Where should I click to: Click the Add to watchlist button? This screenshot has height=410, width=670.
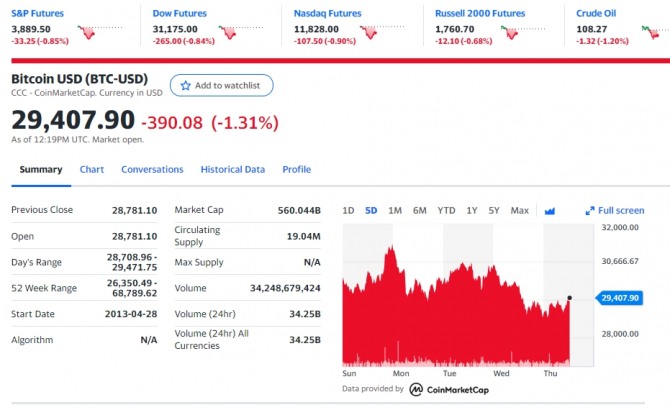(x=221, y=86)
